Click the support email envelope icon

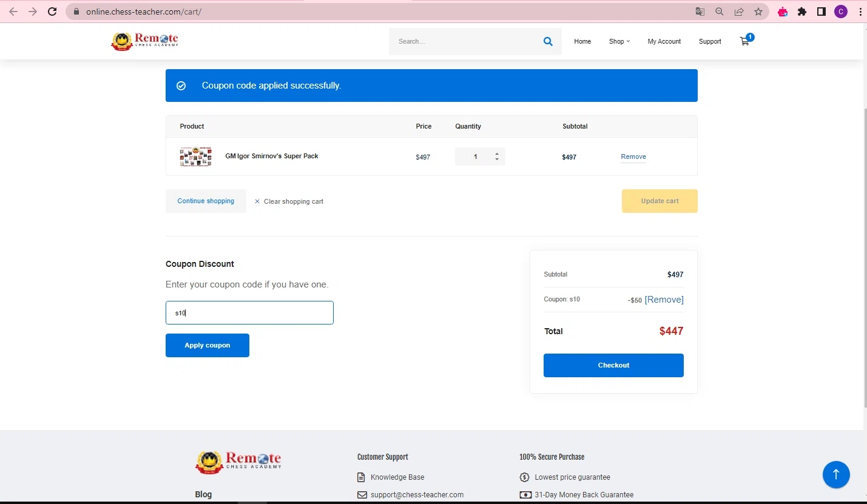point(362,495)
